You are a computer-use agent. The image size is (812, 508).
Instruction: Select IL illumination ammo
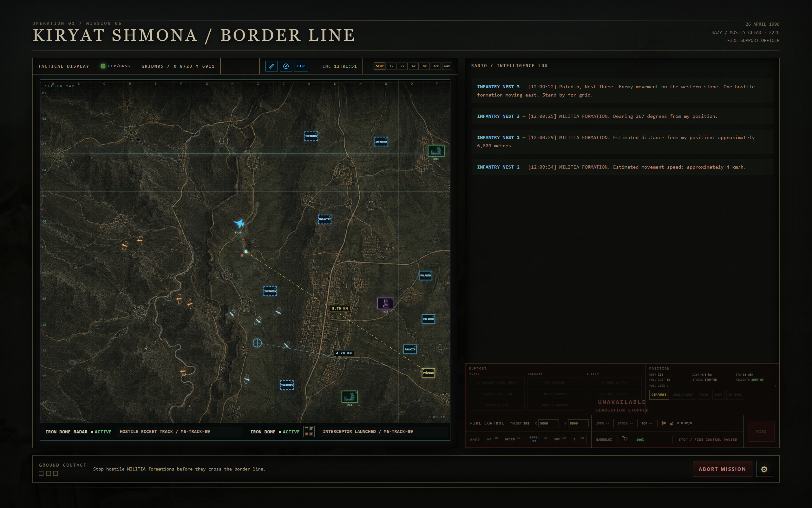(x=578, y=439)
